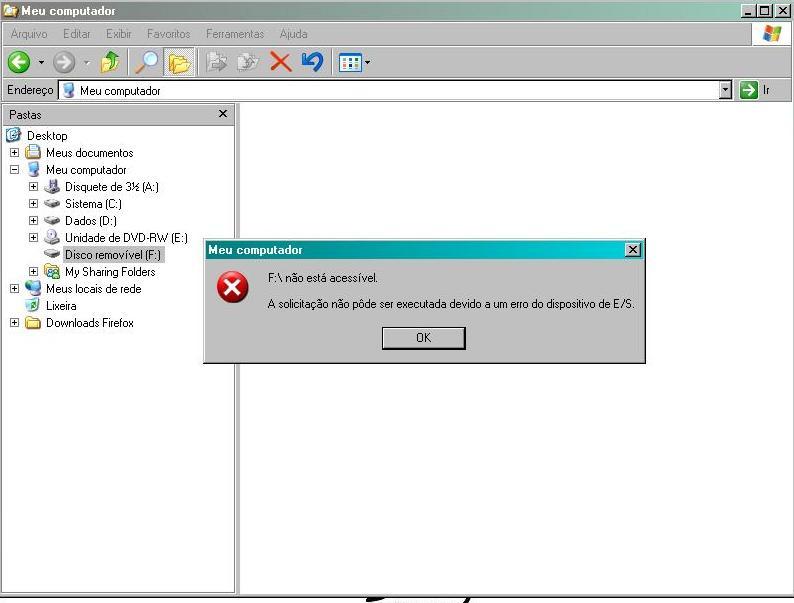Minimize the Meu computador window
The height and width of the screenshot is (603, 794).
coord(748,11)
